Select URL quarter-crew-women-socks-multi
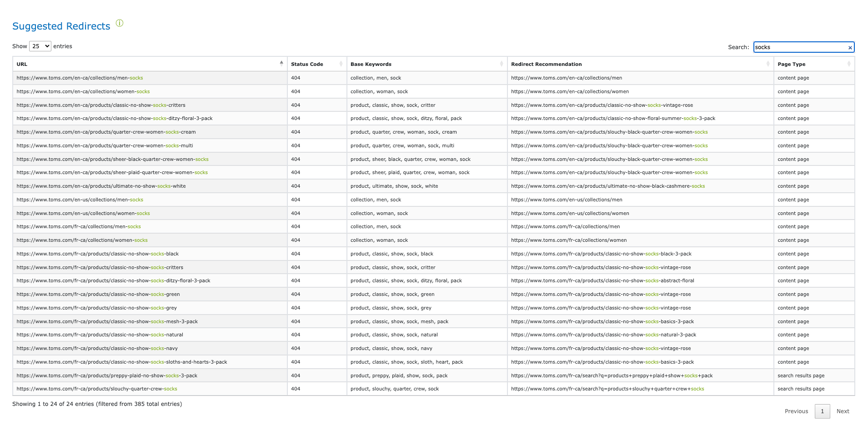 pos(105,145)
